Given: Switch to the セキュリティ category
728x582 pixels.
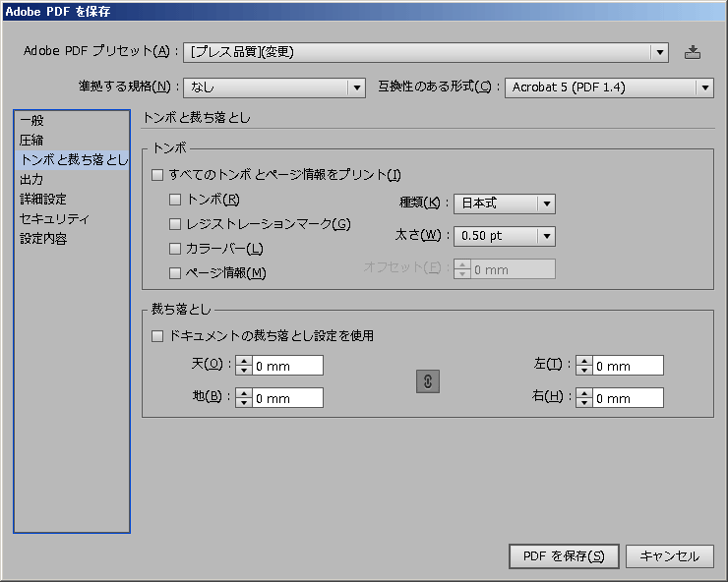Looking at the screenshot, I should pyautogui.click(x=54, y=218).
